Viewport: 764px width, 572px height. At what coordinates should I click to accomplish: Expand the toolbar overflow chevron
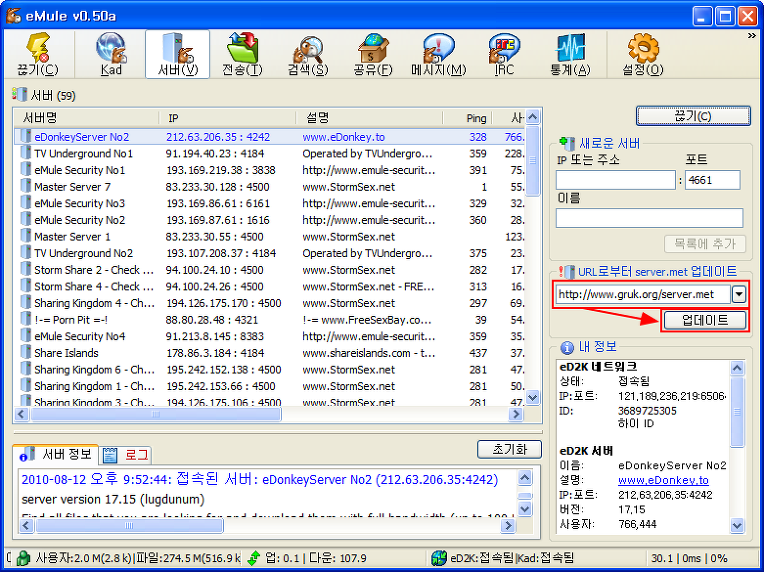[x=751, y=36]
